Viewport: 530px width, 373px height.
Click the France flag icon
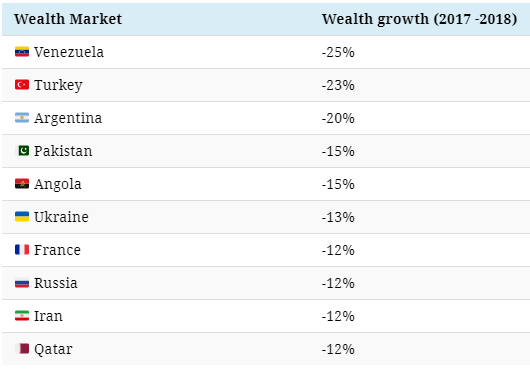click(x=22, y=250)
